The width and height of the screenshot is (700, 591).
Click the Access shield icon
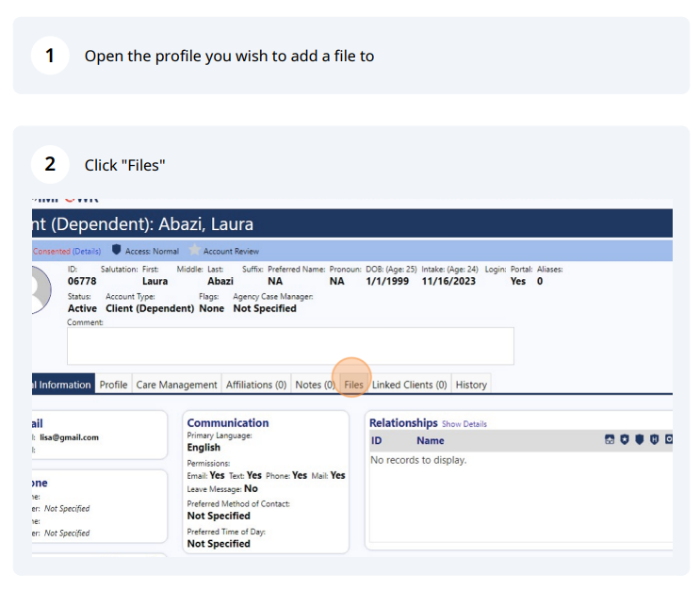117,249
